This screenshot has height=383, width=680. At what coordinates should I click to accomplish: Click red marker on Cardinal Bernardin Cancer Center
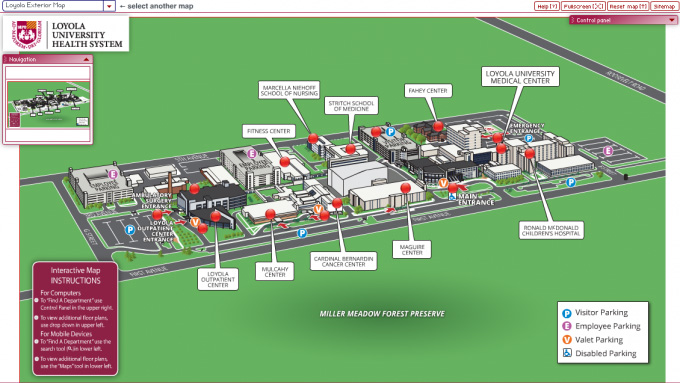point(337,203)
